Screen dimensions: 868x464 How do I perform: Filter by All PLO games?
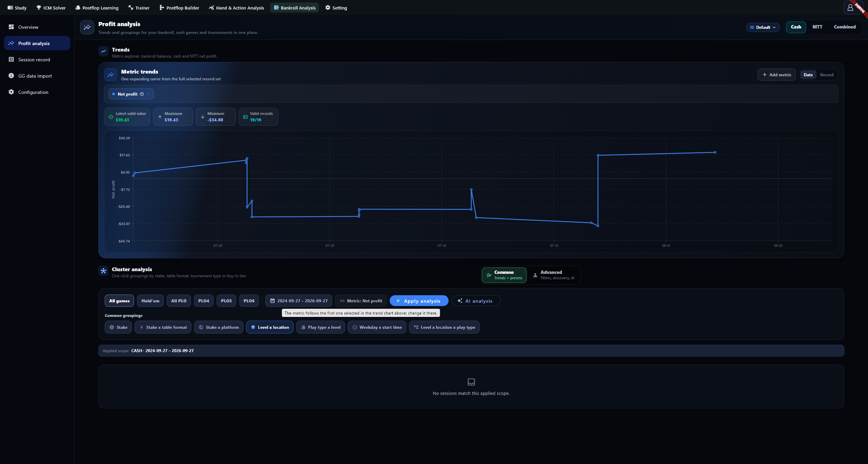[x=179, y=301]
